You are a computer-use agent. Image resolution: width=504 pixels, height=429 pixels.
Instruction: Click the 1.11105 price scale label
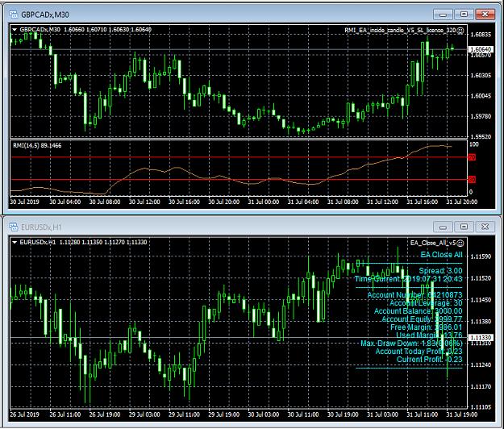[x=481, y=407]
